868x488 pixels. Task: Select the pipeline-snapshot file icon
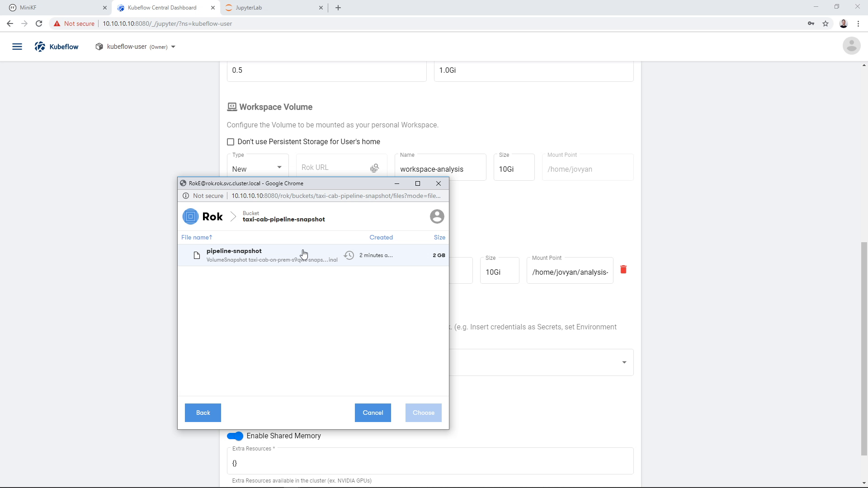pyautogui.click(x=197, y=256)
